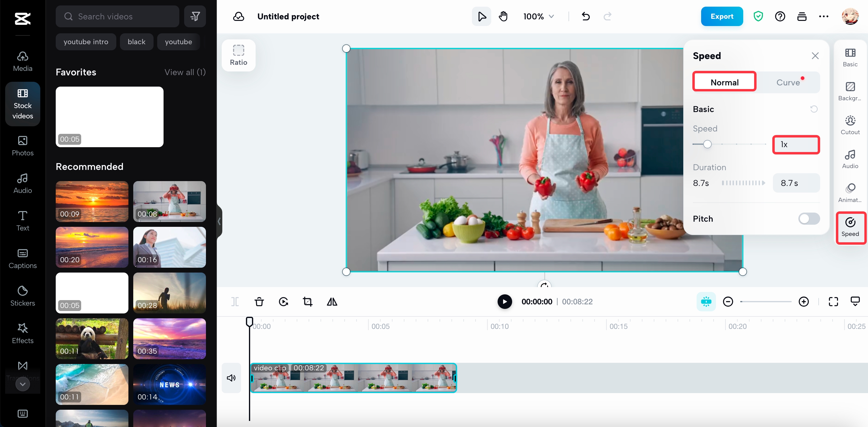Toggle the Pitch switch

coord(809,219)
